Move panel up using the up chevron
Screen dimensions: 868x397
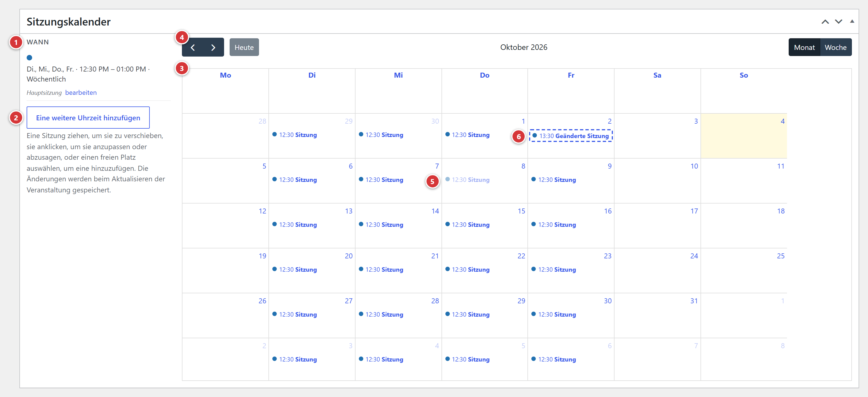click(825, 22)
